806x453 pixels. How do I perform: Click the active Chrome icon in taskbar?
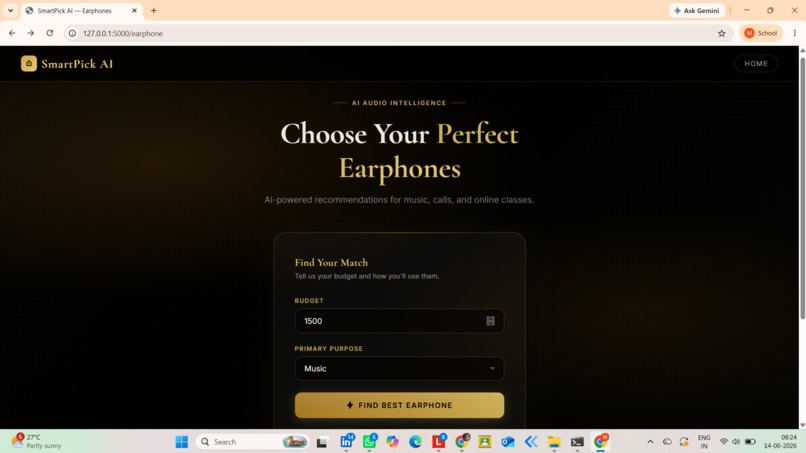(600, 441)
